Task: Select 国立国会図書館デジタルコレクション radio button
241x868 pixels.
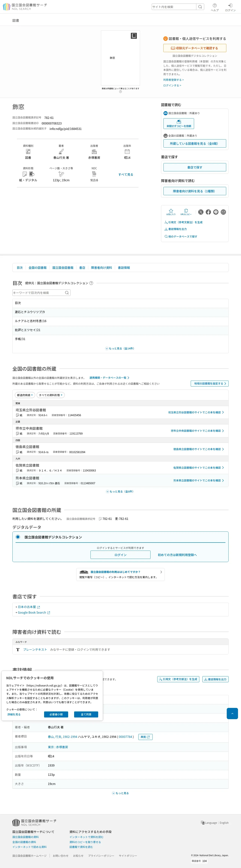Action: [x=18, y=537]
